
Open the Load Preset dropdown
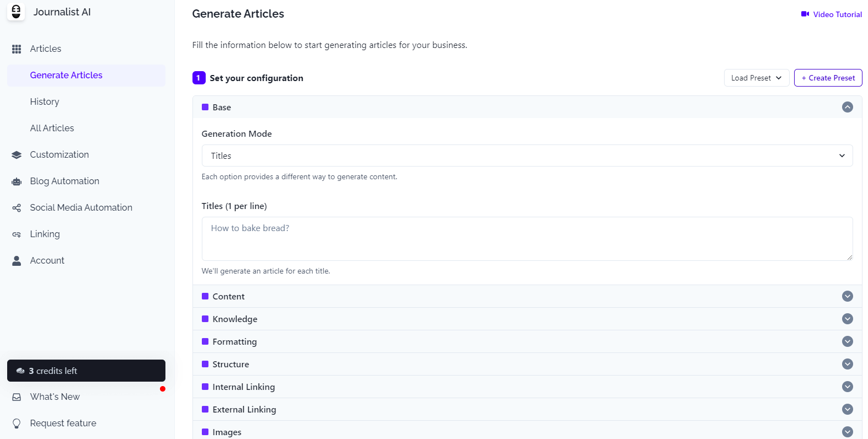[x=756, y=78]
